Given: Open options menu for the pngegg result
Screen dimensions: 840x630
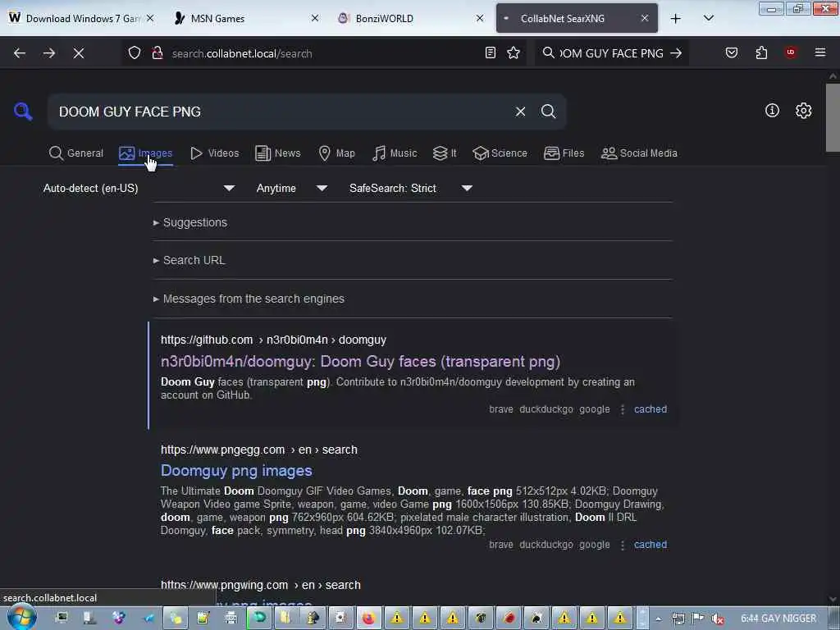Looking at the screenshot, I should click(x=622, y=545).
